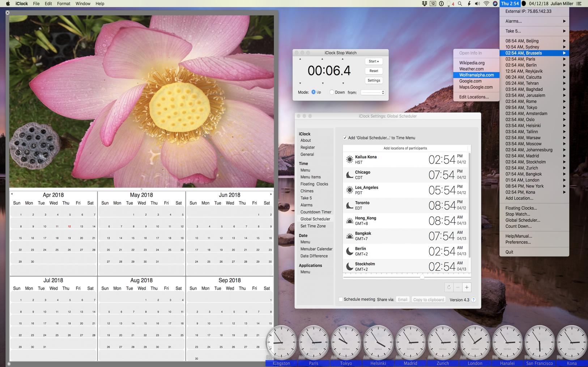Click the Email share button

[x=402, y=299]
